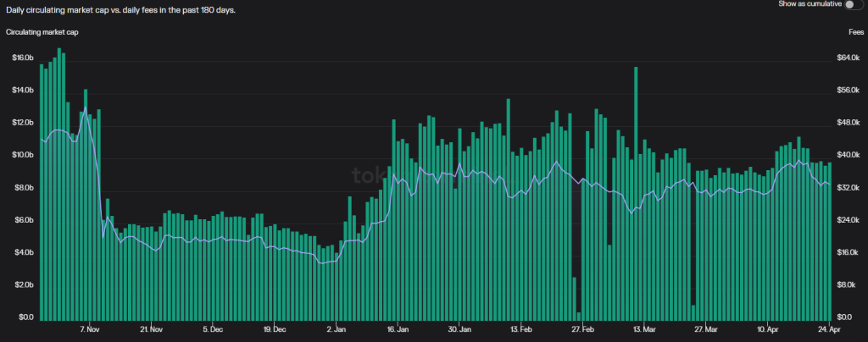868x342 pixels.
Task: Toggle the Show as cumulative switch
Action: click(854, 4)
